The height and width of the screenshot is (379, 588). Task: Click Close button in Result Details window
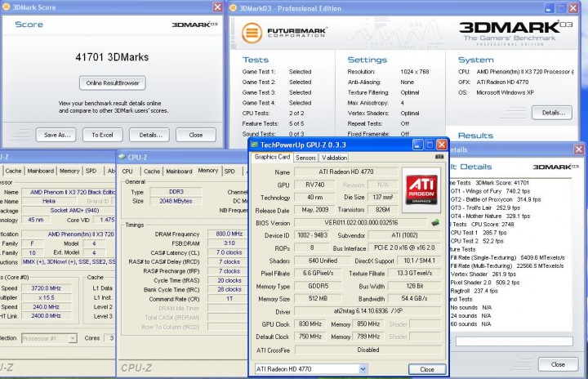558,364
